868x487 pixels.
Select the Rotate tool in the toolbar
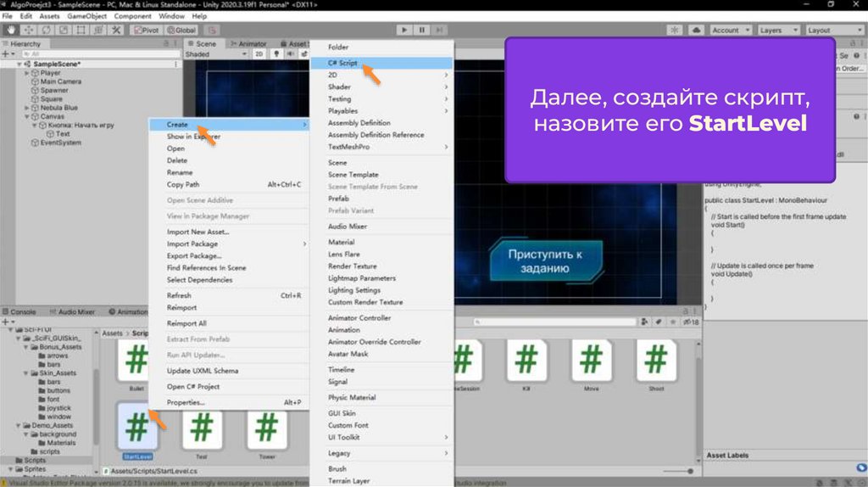(46, 30)
